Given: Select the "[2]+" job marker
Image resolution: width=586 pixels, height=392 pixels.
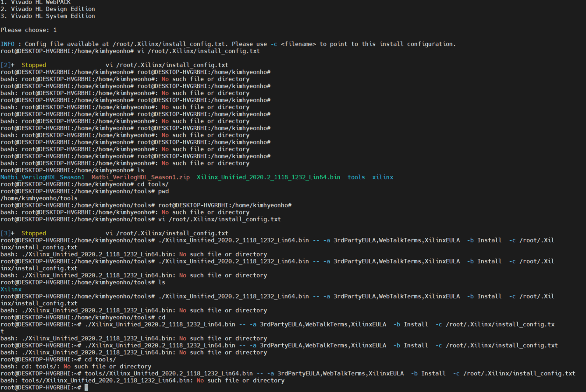Looking at the screenshot, I should [7, 65].
